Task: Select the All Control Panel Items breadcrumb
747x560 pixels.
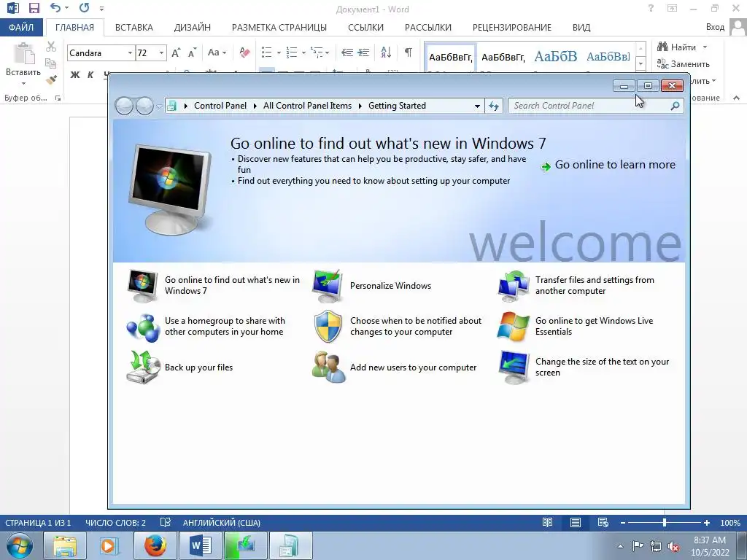Action: coord(307,106)
